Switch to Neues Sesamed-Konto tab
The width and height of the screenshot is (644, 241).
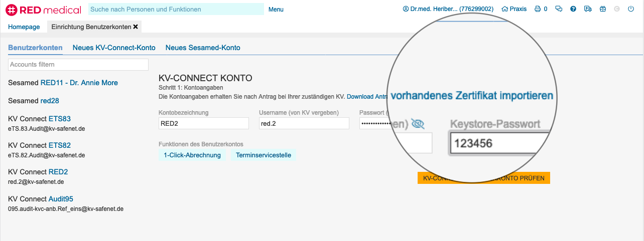(203, 48)
